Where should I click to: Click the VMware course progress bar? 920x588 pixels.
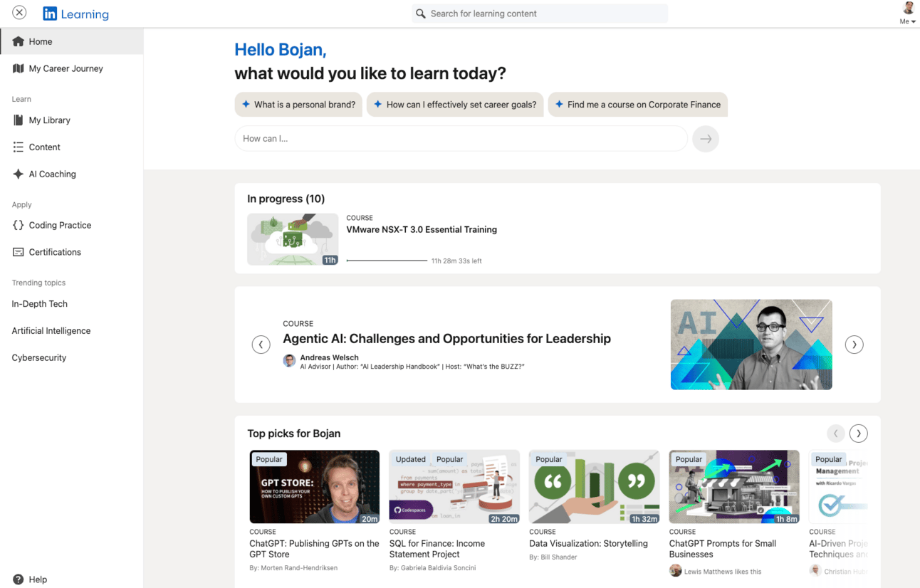(x=387, y=261)
